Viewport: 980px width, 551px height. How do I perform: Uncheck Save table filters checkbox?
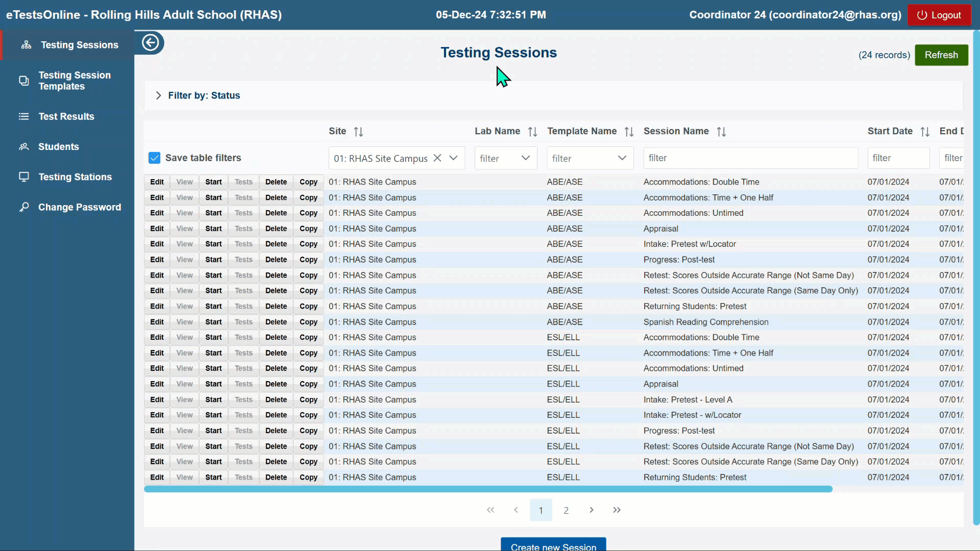click(154, 158)
